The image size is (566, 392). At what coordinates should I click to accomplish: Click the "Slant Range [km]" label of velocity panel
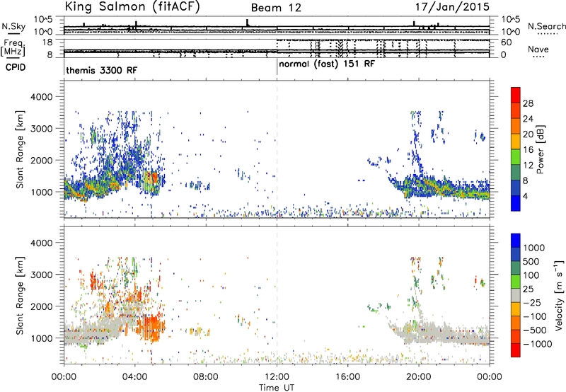[x=20, y=295]
